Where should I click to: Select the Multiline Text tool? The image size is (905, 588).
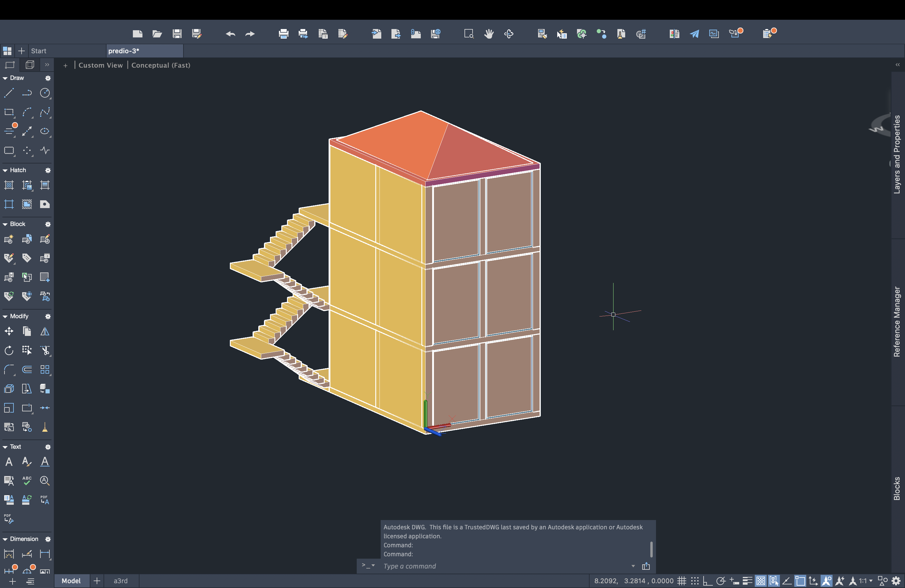click(x=9, y=462)
